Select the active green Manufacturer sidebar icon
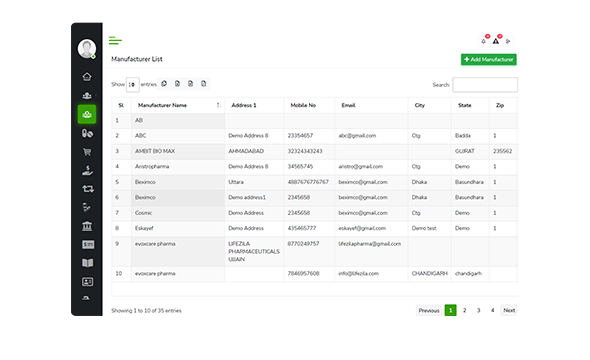 (87, 114)
